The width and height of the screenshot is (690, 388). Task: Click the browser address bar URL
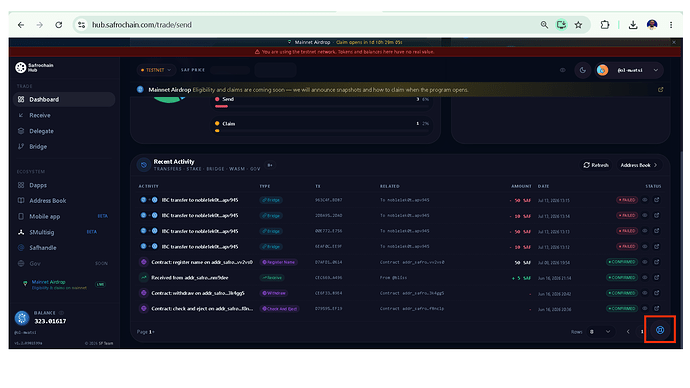click(142, 25)
